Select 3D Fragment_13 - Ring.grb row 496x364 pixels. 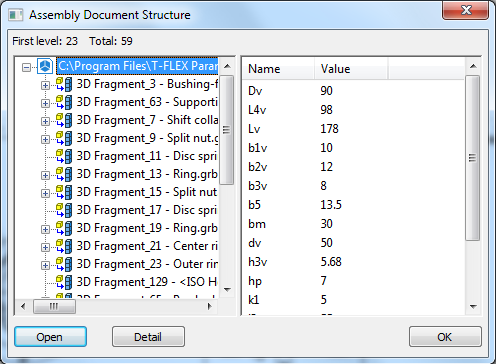147,174
